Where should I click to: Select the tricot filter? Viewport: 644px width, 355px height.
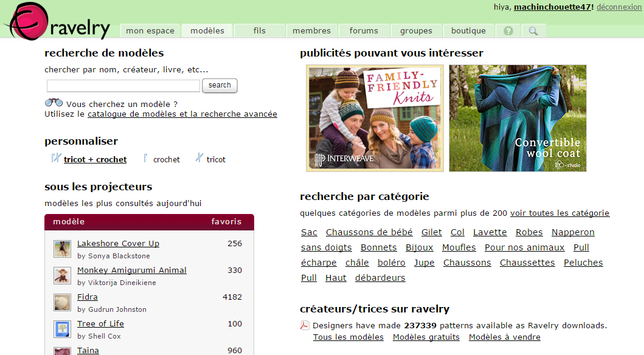216,160
